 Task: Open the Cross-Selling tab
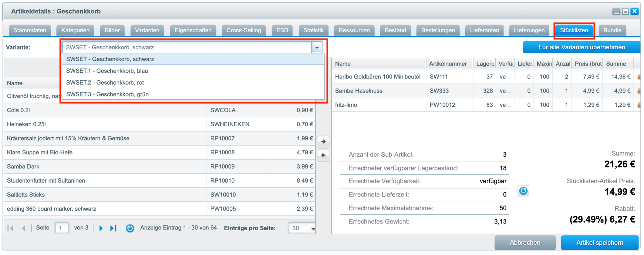(244, 30)
